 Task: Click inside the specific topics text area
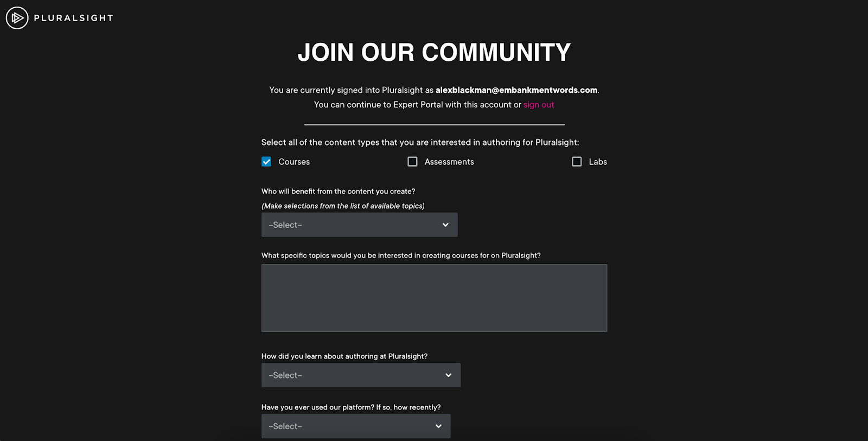point(433,298)
